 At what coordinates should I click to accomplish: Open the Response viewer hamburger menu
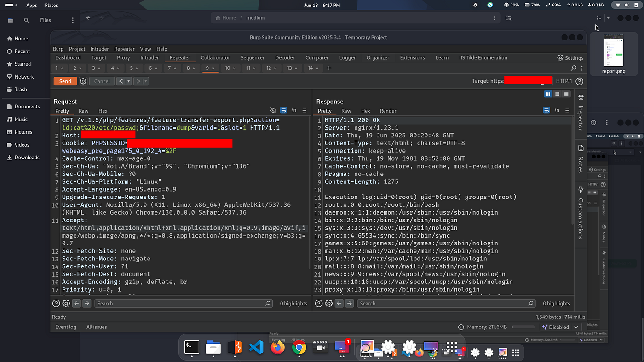pos(567,111)
